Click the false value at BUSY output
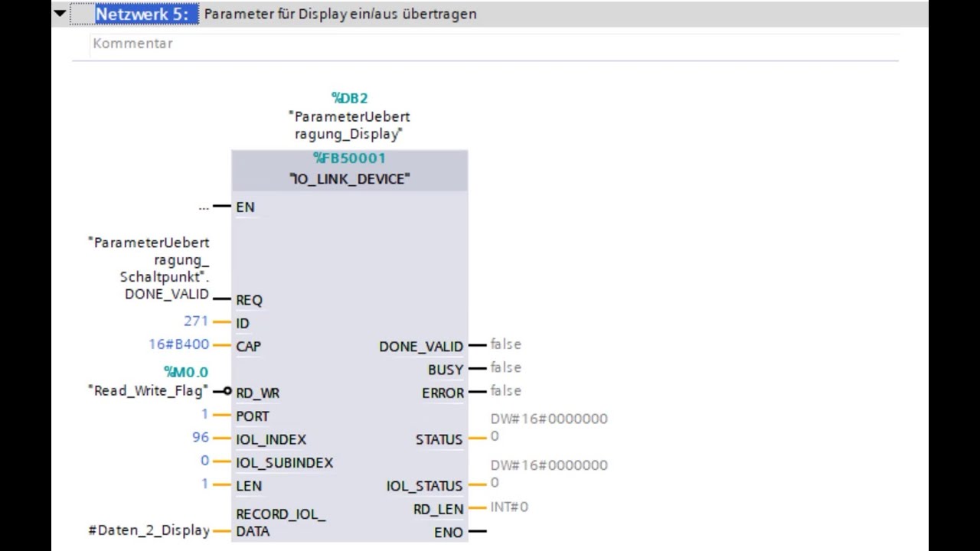The image size is (980, 551). pyautogui.click(x=505, y=367)
